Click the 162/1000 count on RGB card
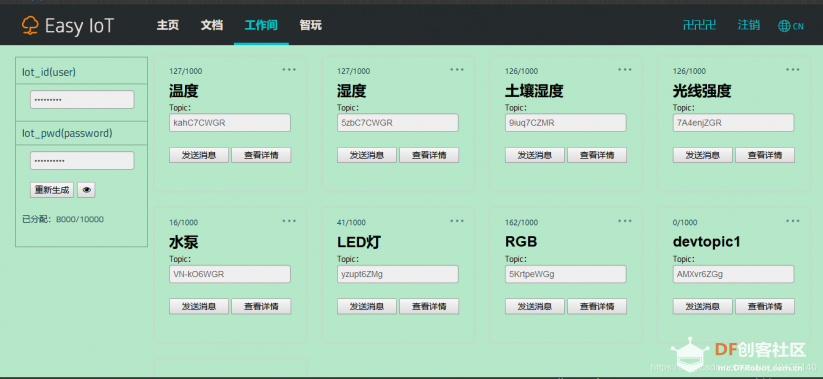The image size is (823, 379). (x=521, y=223)
